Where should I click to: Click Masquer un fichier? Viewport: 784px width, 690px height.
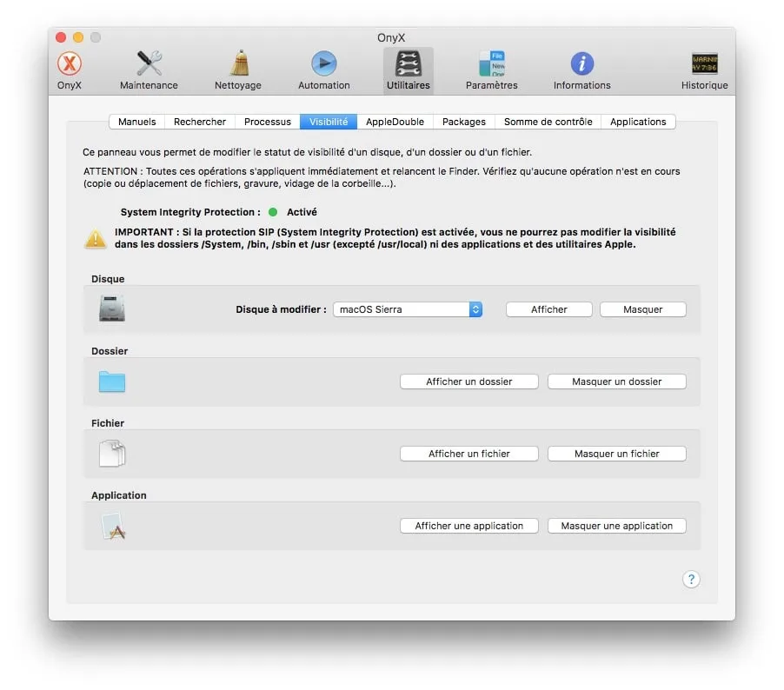tap(617, 454)
